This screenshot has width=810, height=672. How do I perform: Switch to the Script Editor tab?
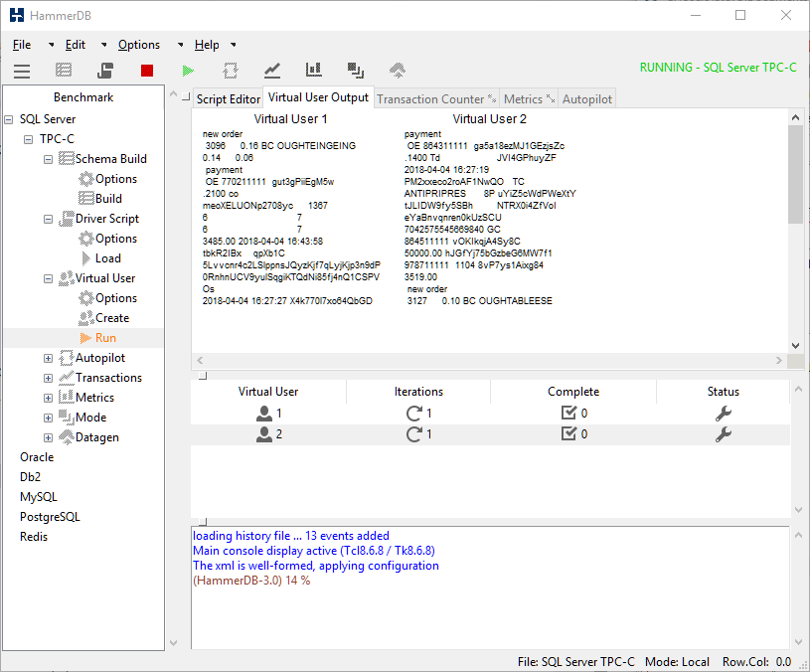point(228,98)
